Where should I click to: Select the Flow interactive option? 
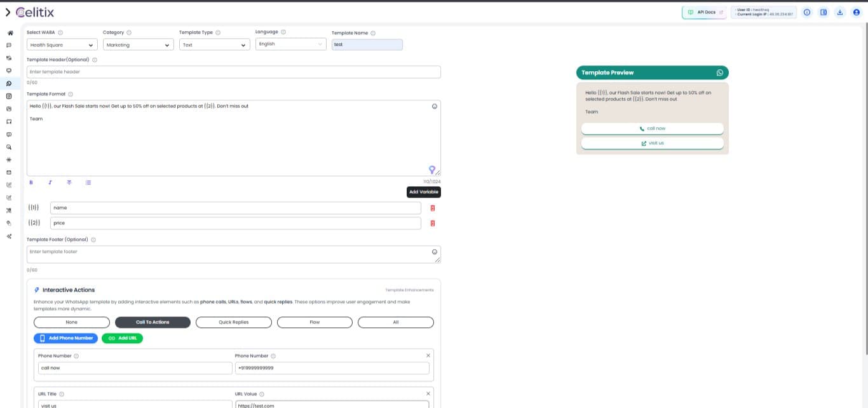pos(315,322)
